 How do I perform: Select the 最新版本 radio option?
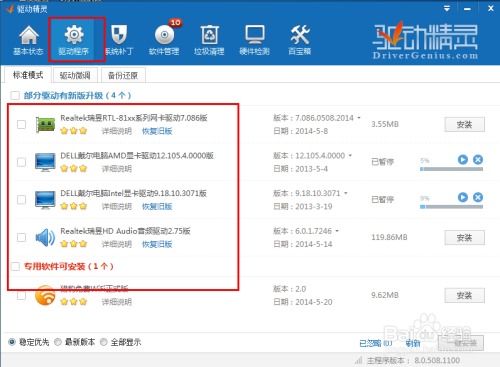pos(58,342)
